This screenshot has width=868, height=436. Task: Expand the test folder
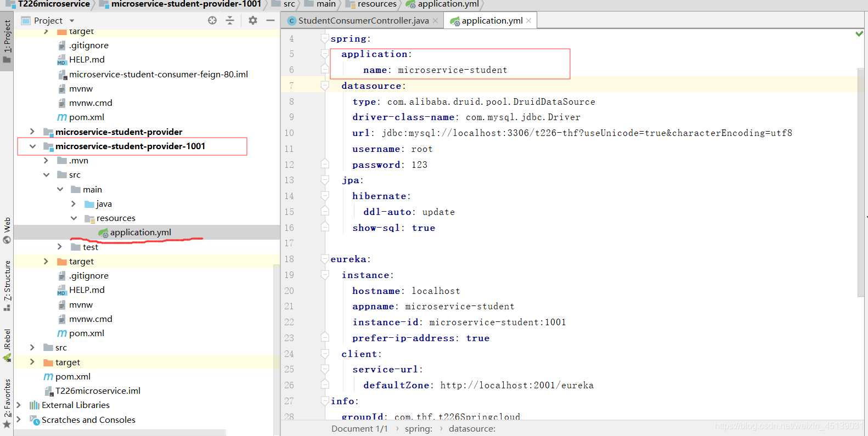coord(60,247)
